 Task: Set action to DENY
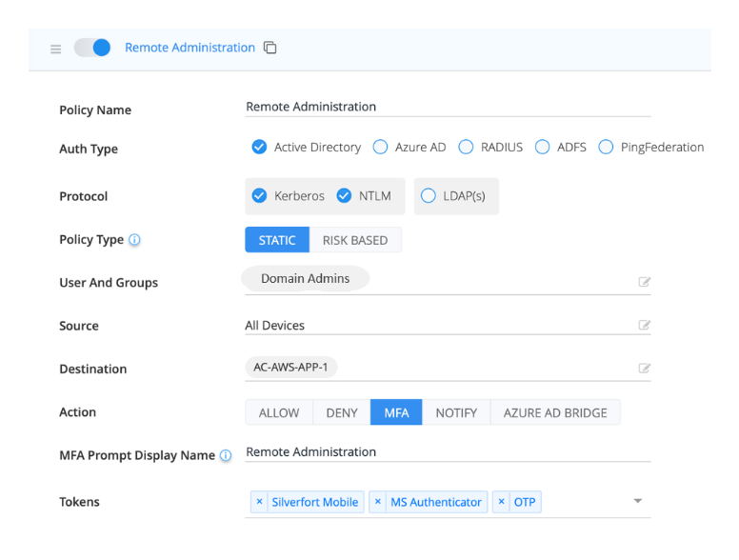[342, 412]
